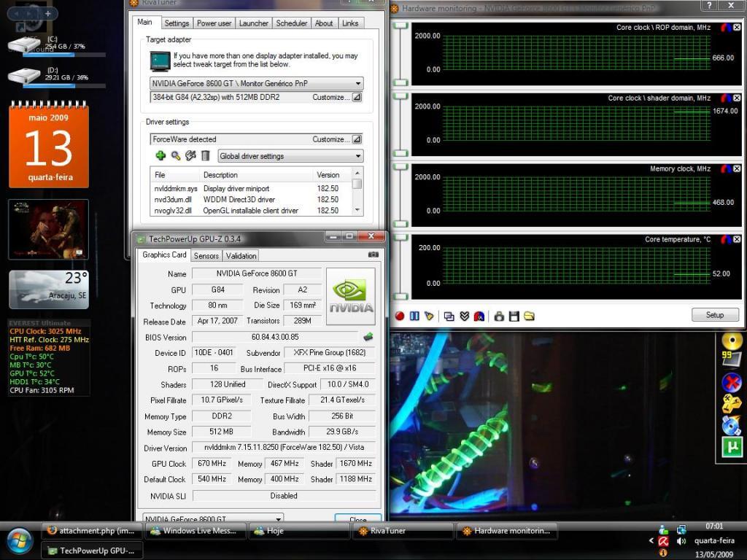Viewport: 747px width, 560px height.
Task: Click the green plus icon in Driver settings
Action: (160, 155)
